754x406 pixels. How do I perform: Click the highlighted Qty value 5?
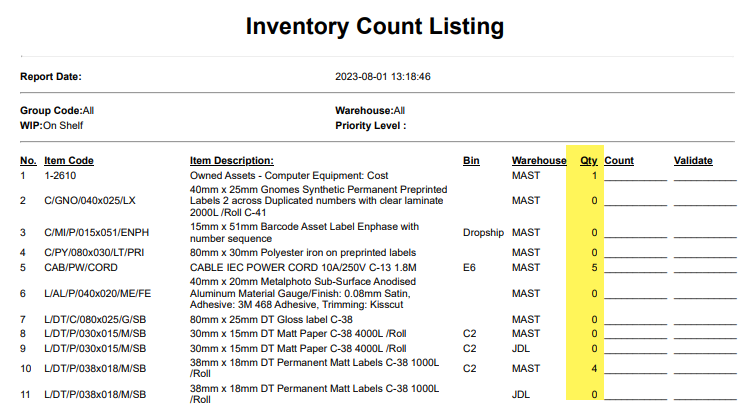coord(594,268)
